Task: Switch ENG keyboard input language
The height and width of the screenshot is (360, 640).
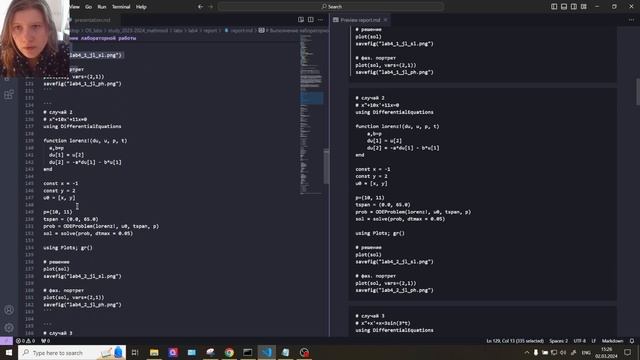Action: coord(586,352)
